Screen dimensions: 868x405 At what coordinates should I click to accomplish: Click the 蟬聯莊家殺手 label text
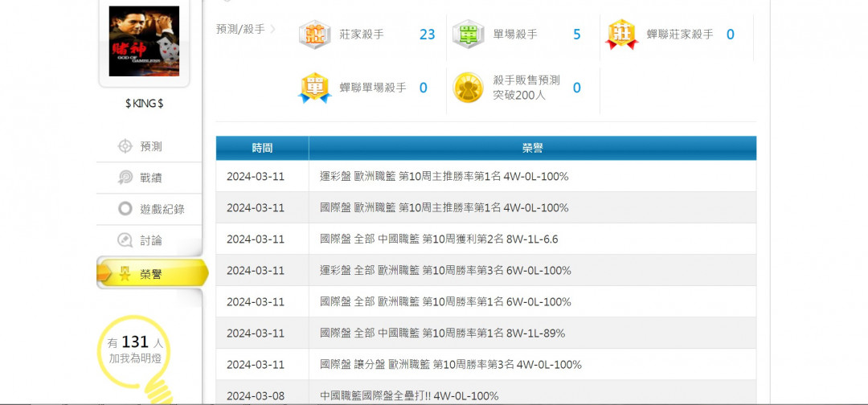(680, 35)
